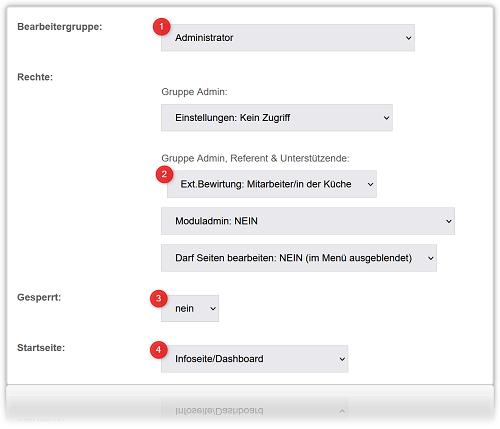Click the Gruppe Admin heading text
The image size is (500, 429).
tap(194, 92)
